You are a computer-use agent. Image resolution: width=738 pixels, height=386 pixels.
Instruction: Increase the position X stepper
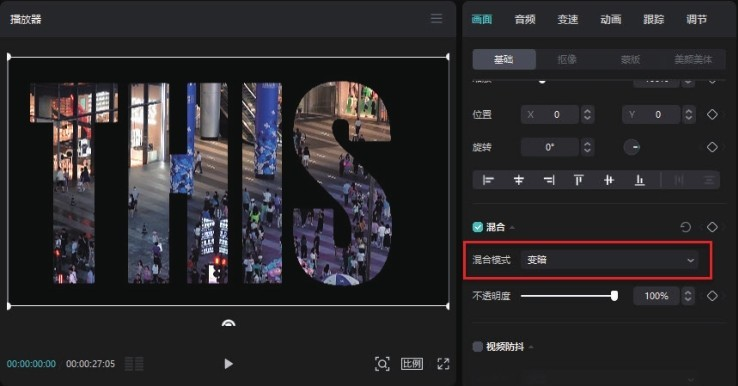coord(587,111)
